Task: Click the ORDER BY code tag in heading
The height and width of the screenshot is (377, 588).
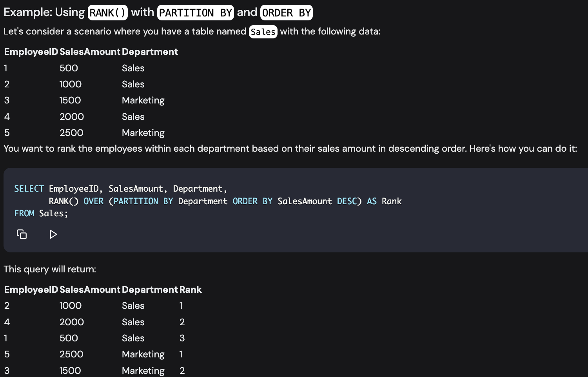Action: [x=287, y=13]
